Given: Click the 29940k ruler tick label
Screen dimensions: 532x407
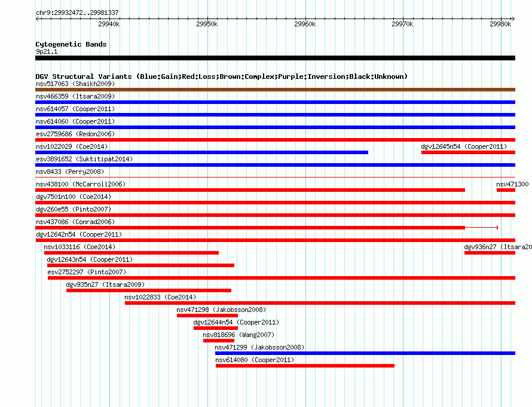Looking at the screenshot, I should coord(109,24).
